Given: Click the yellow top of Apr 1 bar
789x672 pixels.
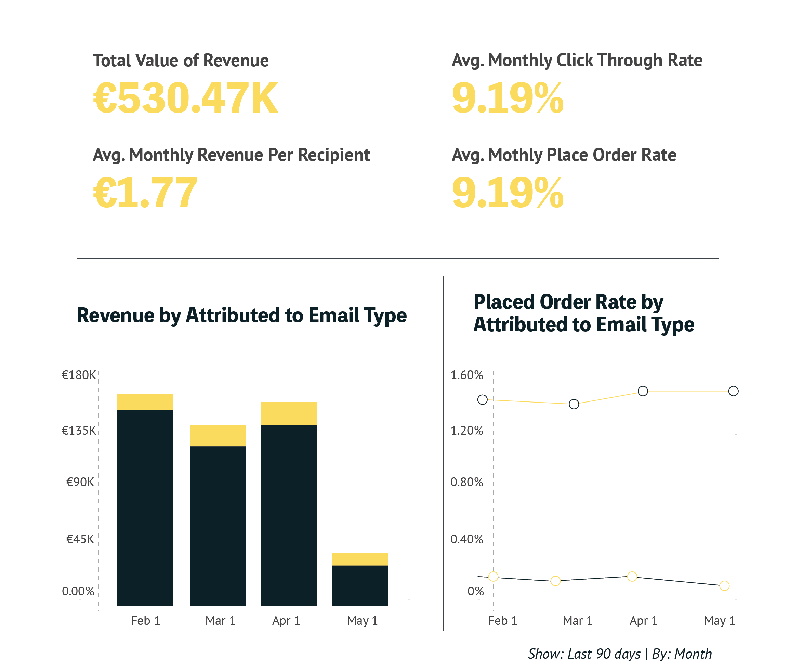Looking at the screenshot, I should coord(289,413).
